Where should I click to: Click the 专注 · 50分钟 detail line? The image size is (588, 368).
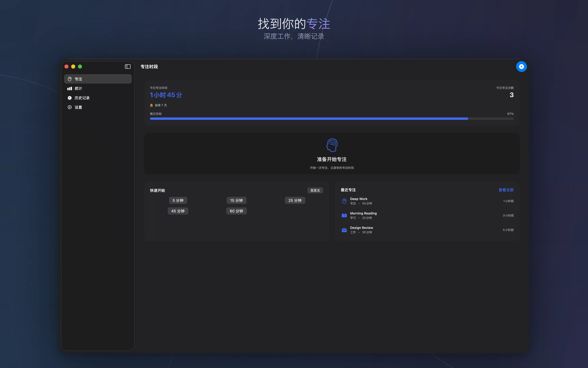tap(361, 204)
